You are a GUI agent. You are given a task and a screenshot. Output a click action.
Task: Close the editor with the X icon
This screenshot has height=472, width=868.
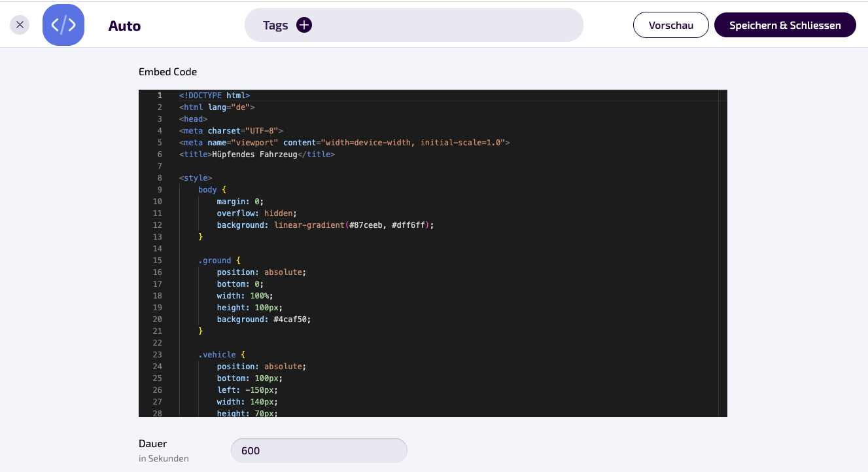20,25
